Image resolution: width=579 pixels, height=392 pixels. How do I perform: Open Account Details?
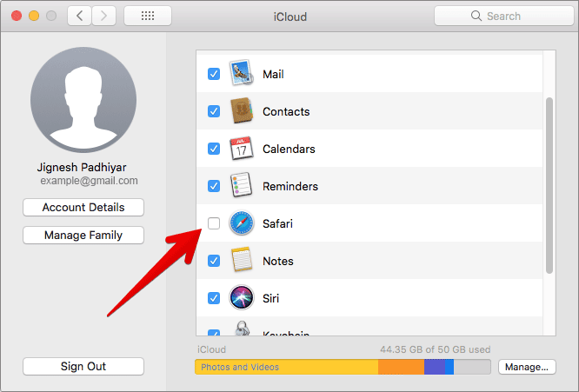[83, 208]
